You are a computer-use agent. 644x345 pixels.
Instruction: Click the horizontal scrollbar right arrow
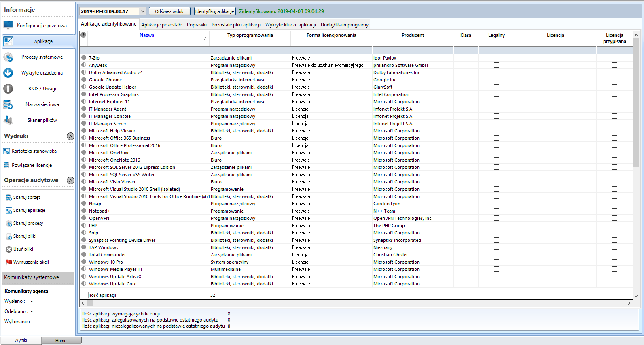point(629,303)
